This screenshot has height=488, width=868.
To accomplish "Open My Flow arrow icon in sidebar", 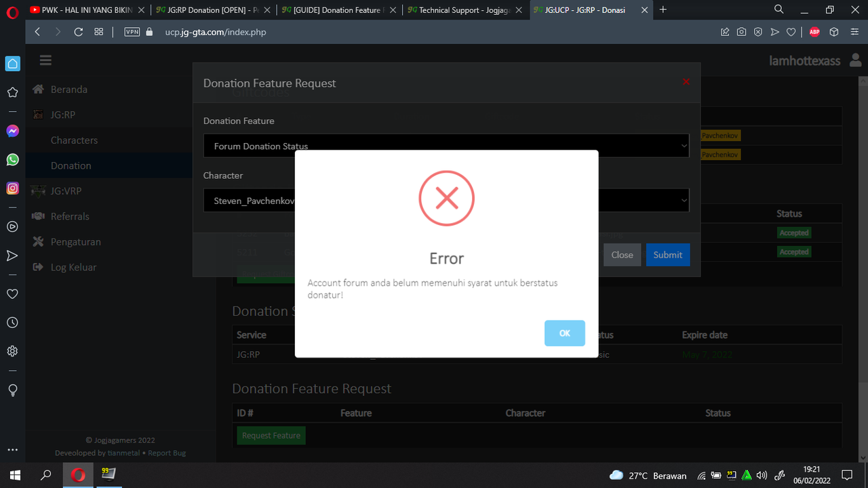I will click(12, 256).
